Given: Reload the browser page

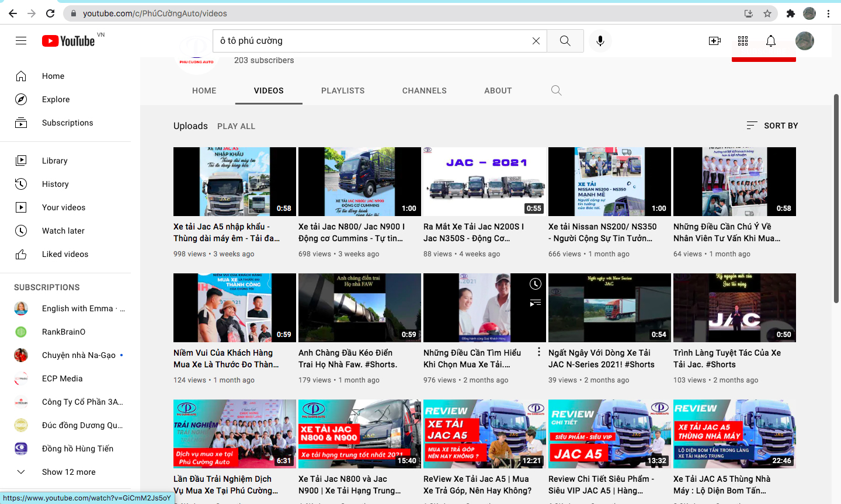Looking at the screenshot, I should click(x=50, y=13).
